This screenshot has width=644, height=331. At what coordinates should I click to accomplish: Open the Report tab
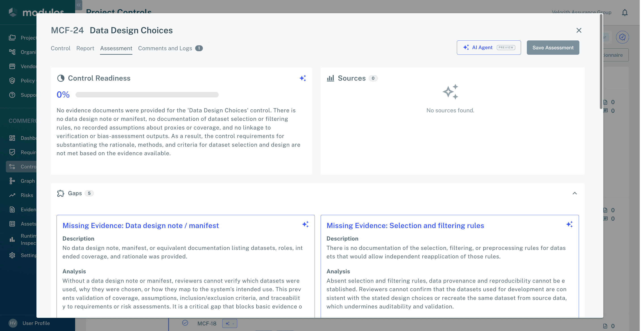pos(85,48)
